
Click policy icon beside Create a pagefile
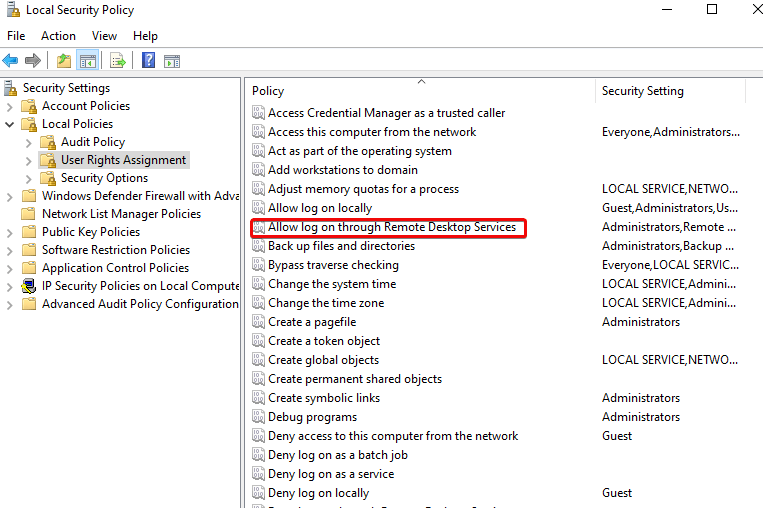point(258,322)
